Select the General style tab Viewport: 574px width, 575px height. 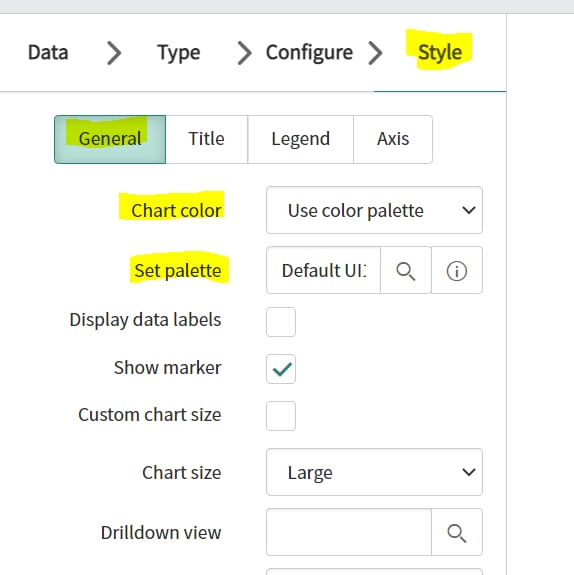pos(110,139)
